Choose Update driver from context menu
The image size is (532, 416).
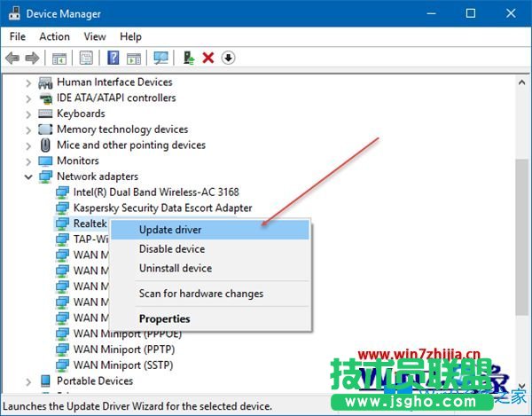click(x=210, y=230)
